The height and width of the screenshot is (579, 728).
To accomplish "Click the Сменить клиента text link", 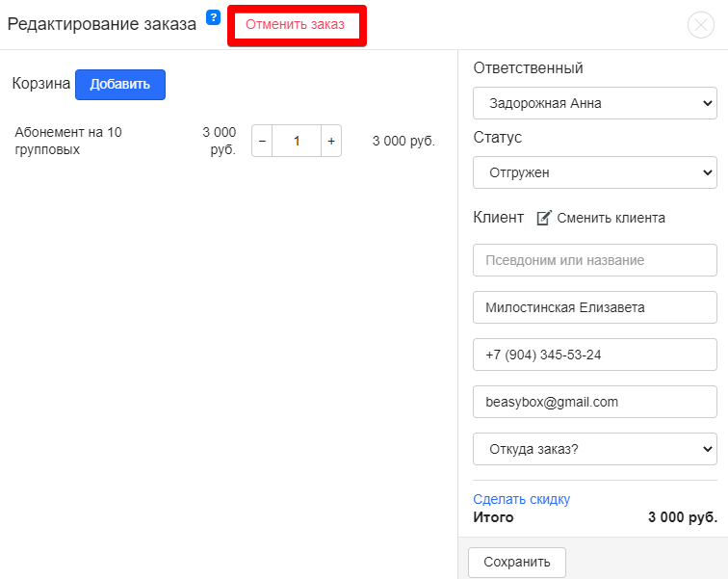I will click(611, 218).
